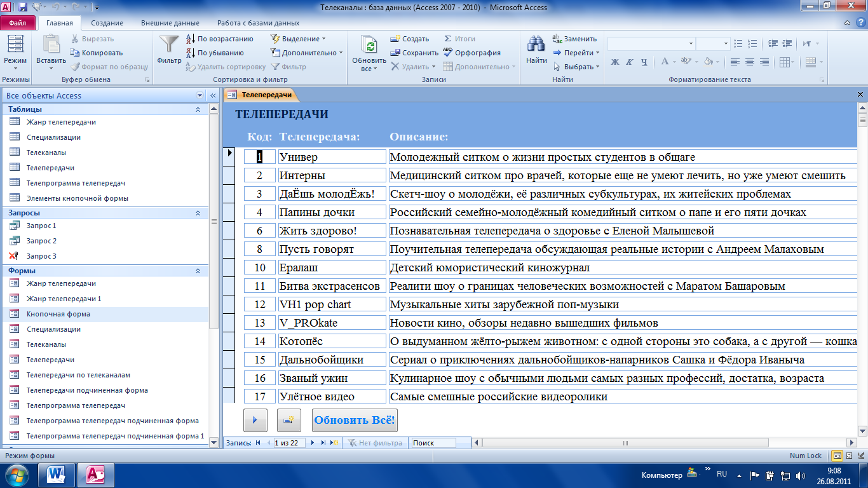Click the Обновить Всё! button

click(x=355, y=420)
